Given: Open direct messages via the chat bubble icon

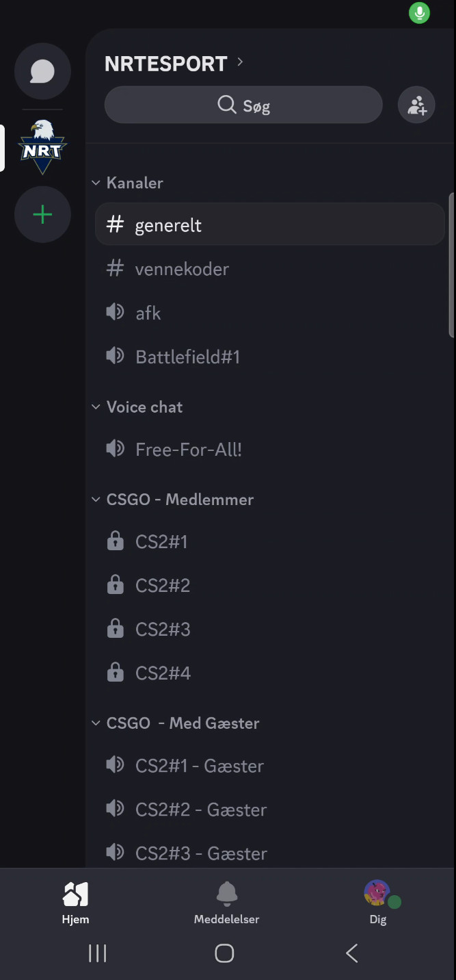Looking at the screenshot, I should tap(42, 71).
